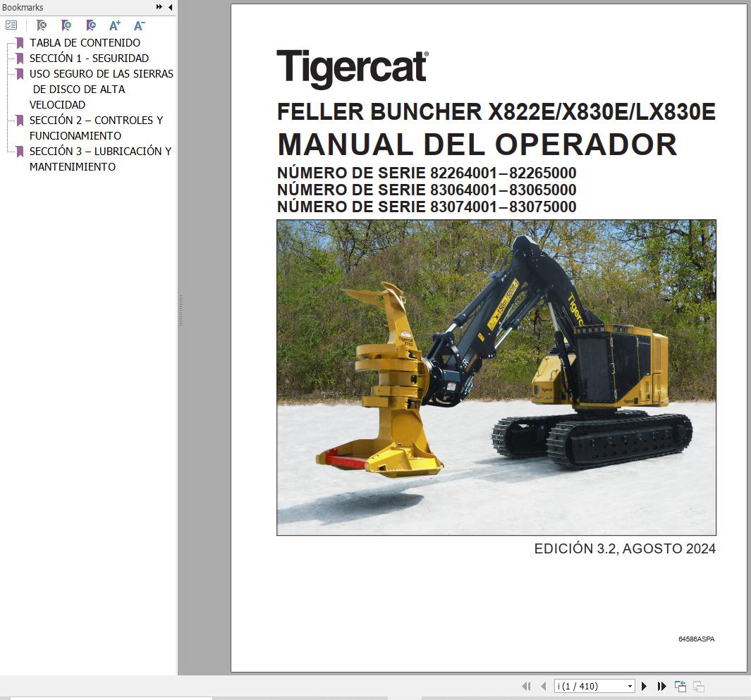Expand the forward double-arrow in panel header
Viewport: 751px width, 700px height.
pyautogui.click(x=159, y=7)
